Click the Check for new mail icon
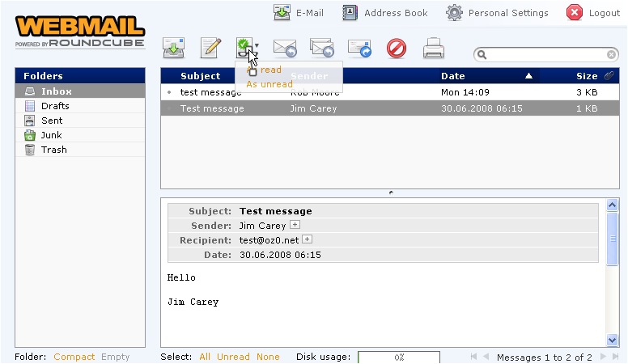The width and height of the screenshot is (628, 364). pos(174,49)
